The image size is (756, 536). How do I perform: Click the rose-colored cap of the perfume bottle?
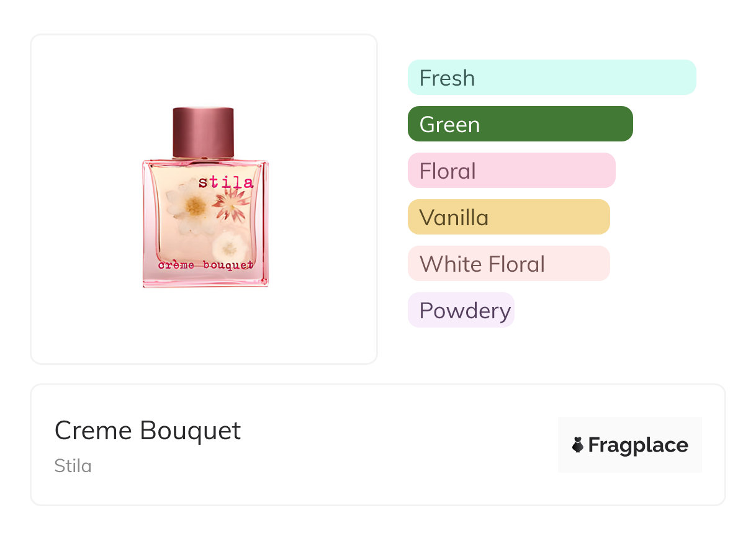(x=203, y=132)
